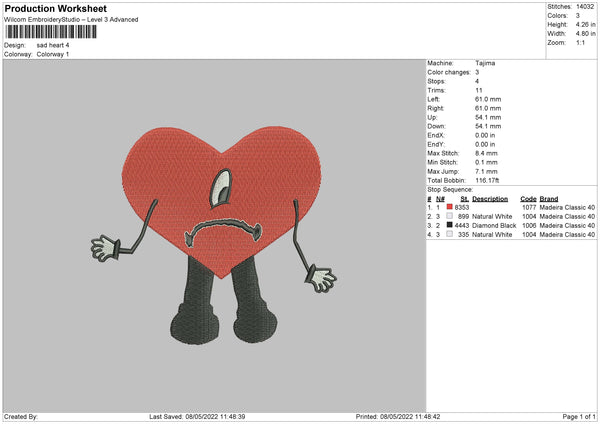Click the Machine value 'Tajima'
This screenshot has width=600, height=424.
[486, 63]
